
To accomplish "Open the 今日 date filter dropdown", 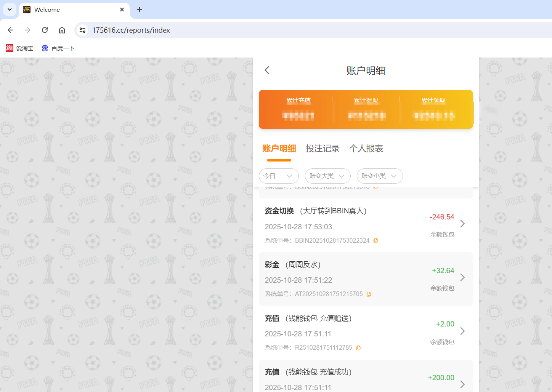I will [279, 176].
